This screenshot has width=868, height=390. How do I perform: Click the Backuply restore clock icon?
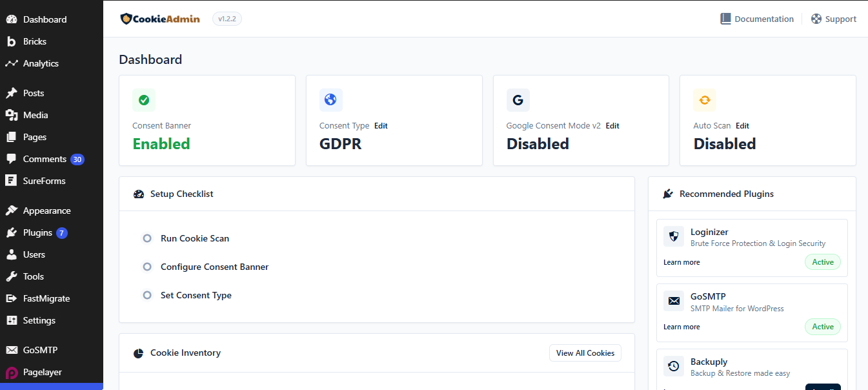pos(674,366)
